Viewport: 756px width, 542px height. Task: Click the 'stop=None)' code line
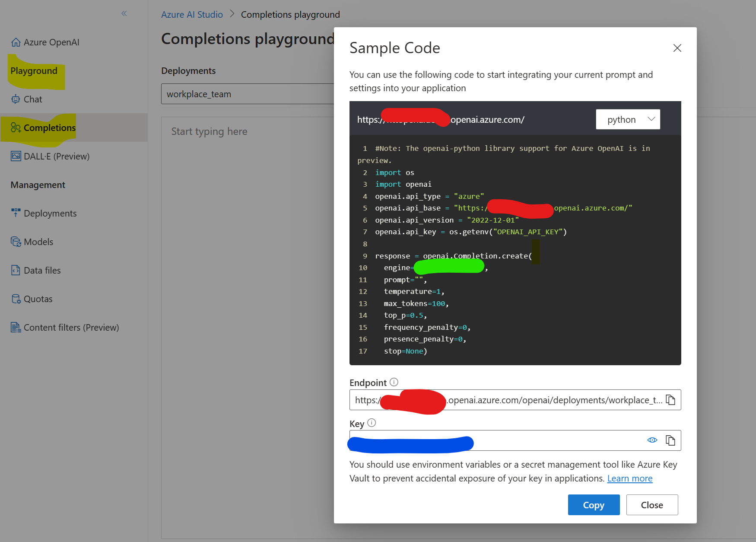coord(406,351)
